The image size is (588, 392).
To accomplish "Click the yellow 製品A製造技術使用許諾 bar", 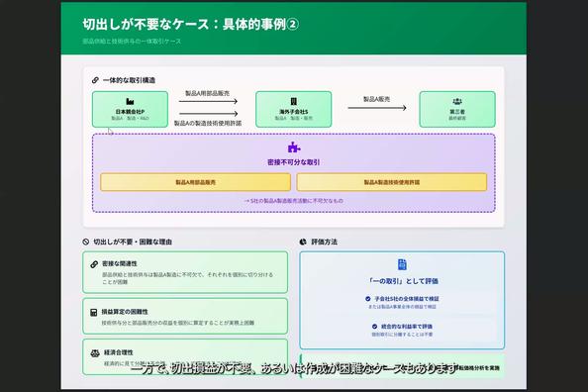I will [392, 182].
